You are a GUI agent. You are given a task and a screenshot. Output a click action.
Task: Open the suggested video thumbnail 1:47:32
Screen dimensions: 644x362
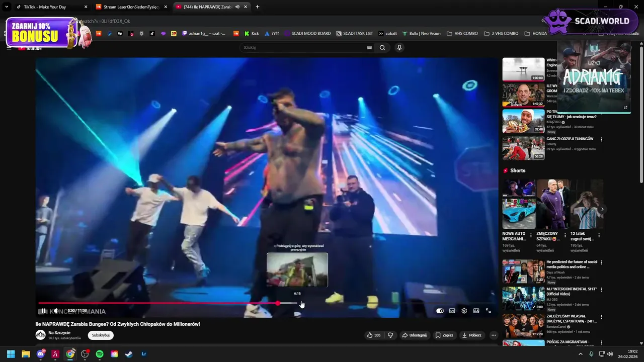523,95
